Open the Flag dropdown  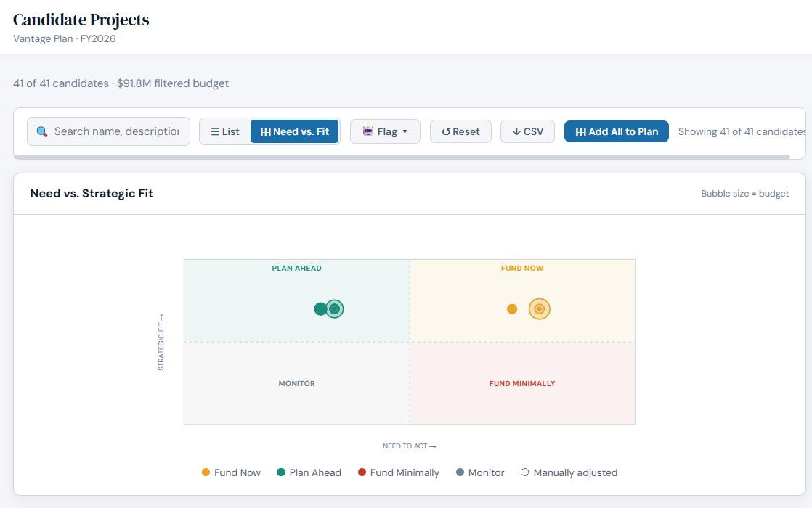pyautogui.click(x=385, y=131)
